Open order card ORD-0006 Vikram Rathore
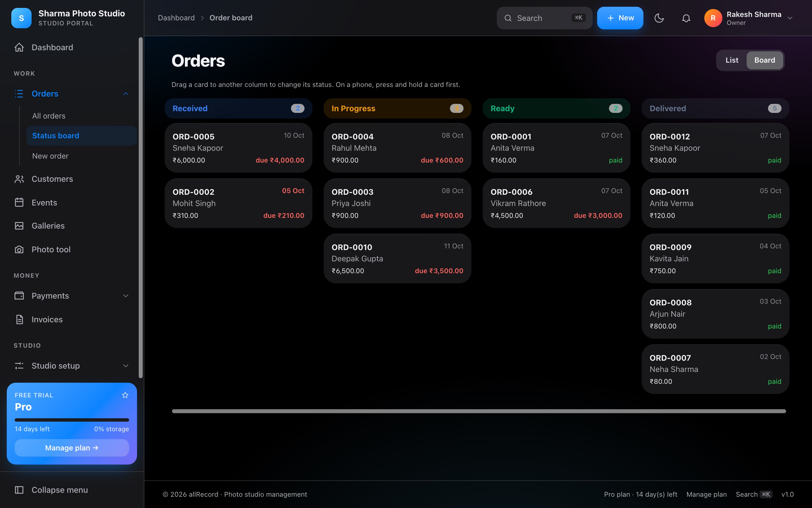The width and height of the screenshot is (812, 508). click(556, 203)
